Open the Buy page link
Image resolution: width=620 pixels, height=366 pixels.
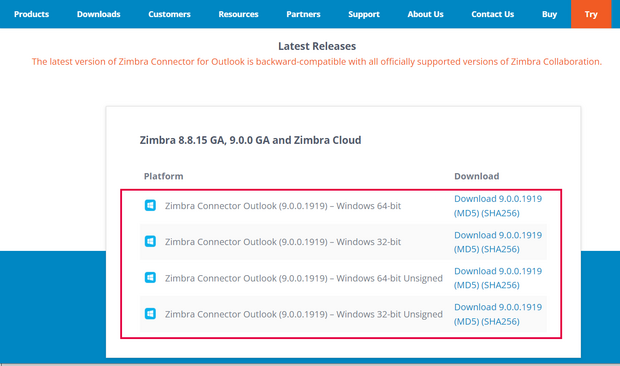tap(549, 14)
